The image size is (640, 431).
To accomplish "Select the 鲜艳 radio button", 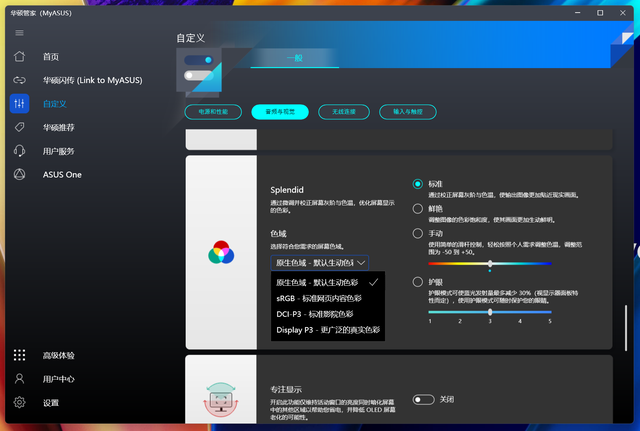I will click(418, 209).
